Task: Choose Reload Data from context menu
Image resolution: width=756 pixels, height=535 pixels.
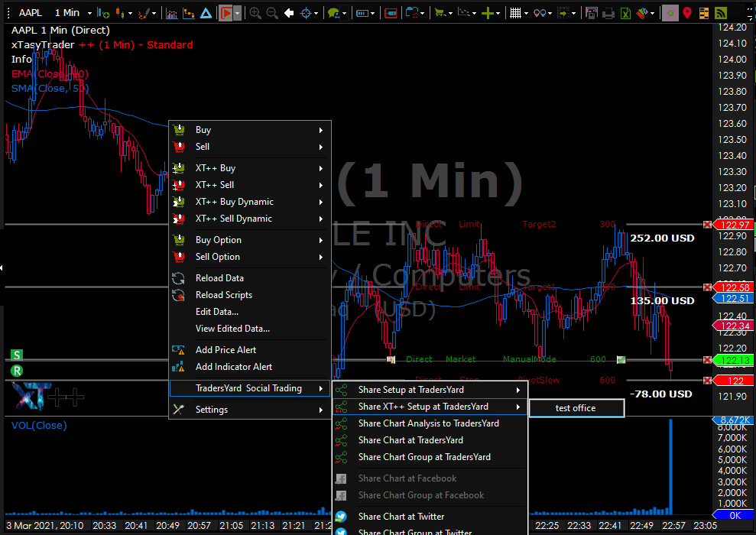Action: [x=250, y=278]
